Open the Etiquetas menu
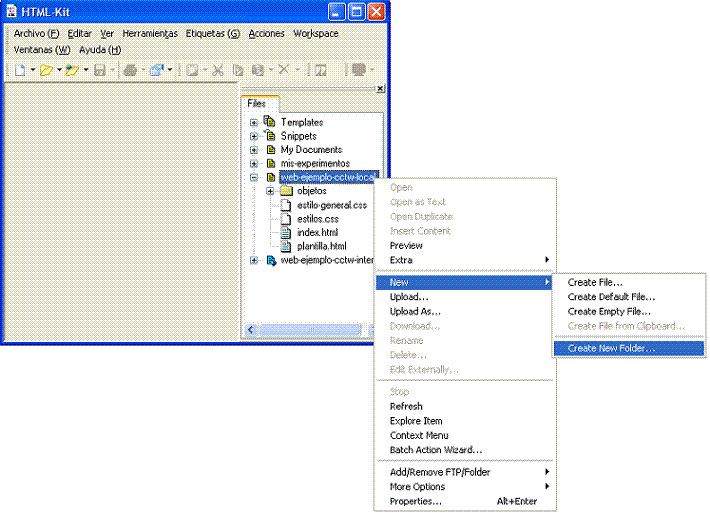Image resolution: width=710 pixels, height=514 pixels. point(212,34)
